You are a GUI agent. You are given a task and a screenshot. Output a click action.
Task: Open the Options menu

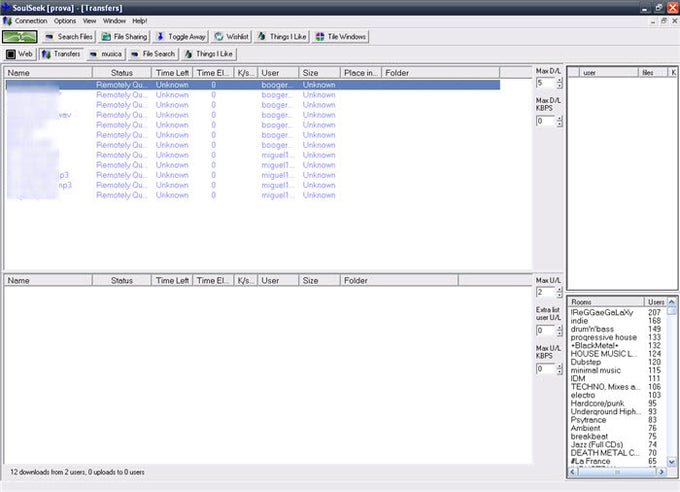[x=65, y=21]
